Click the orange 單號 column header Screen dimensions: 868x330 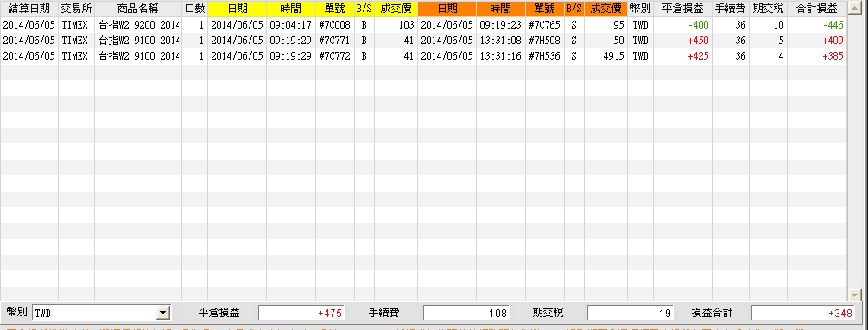tap(545, 9)
